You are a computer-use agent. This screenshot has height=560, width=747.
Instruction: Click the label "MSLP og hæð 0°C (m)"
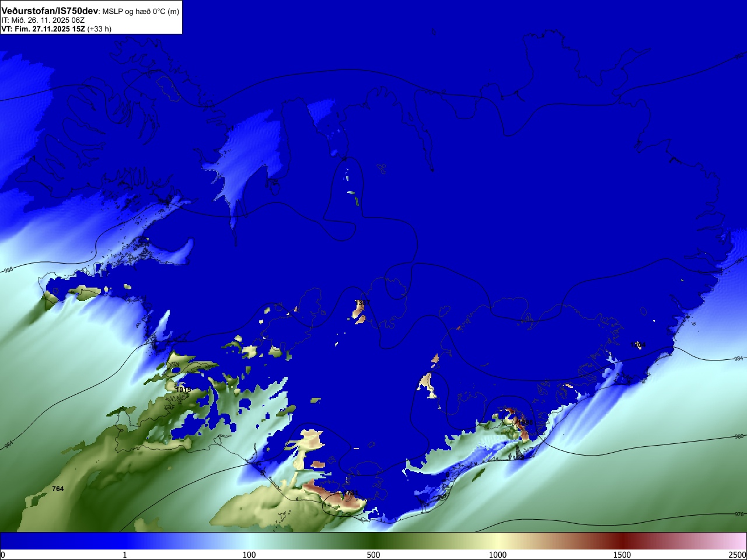(141, 12)
